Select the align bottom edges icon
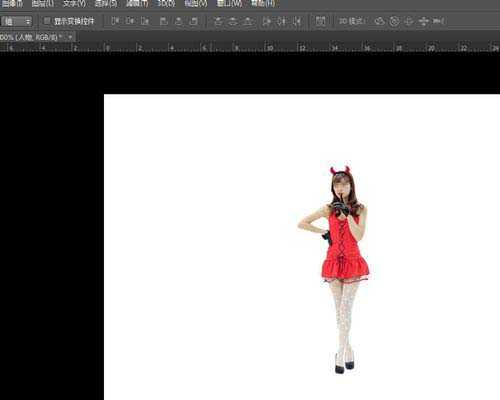Screen dimensions: 500x400 pos(145,21)
